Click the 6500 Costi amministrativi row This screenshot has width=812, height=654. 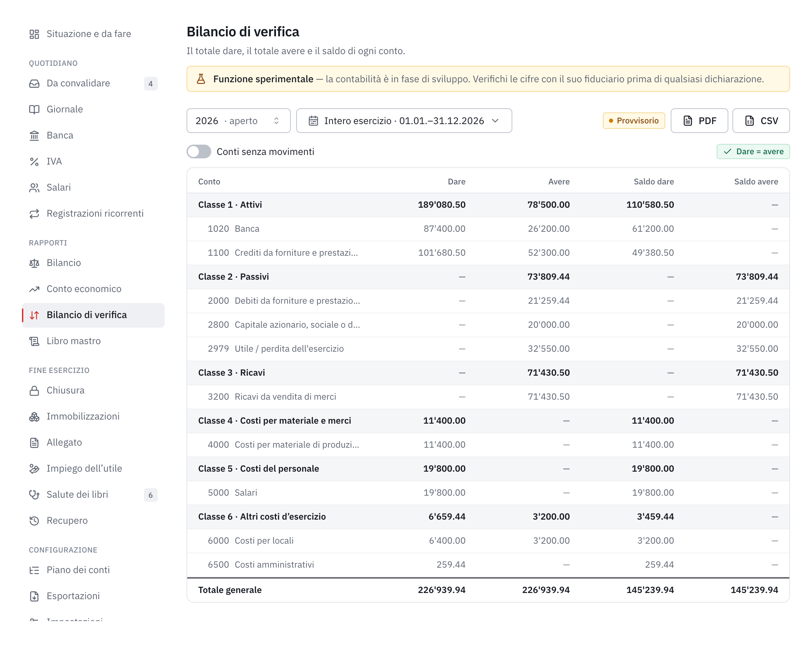pos(488,564)
